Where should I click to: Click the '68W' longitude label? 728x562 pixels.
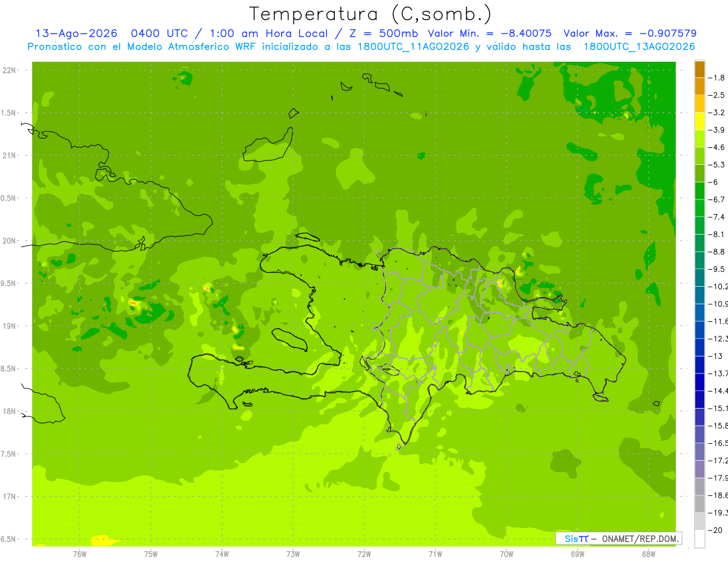point(649,554)
